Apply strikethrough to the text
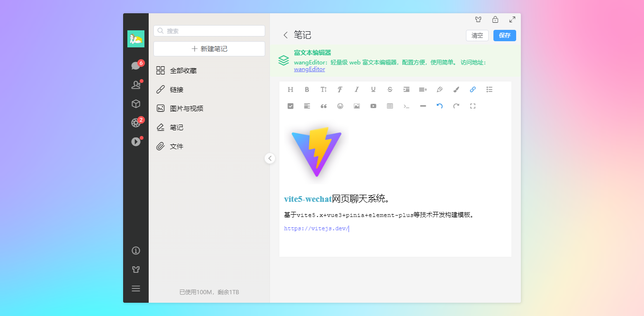 (x=390, y=89)
